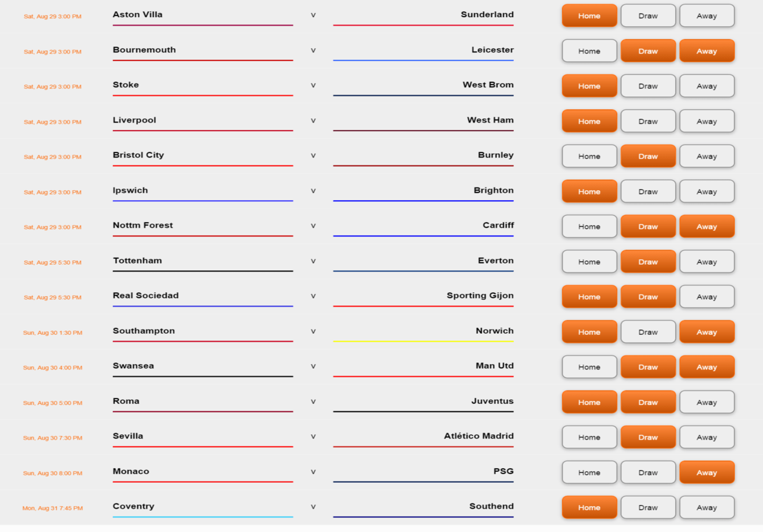The image size is (763, 532).
Task: Click the Juventus team name
Action: (492, 401)
